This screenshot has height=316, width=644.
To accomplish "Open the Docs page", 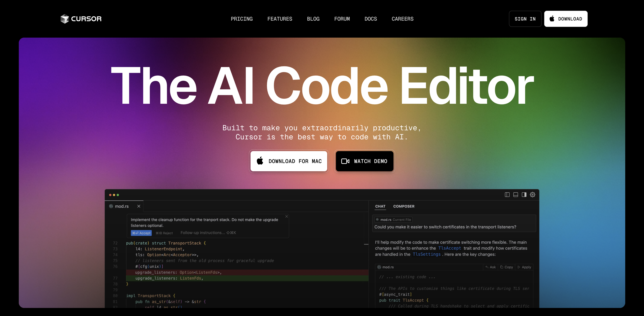I will tap(370, 19).
